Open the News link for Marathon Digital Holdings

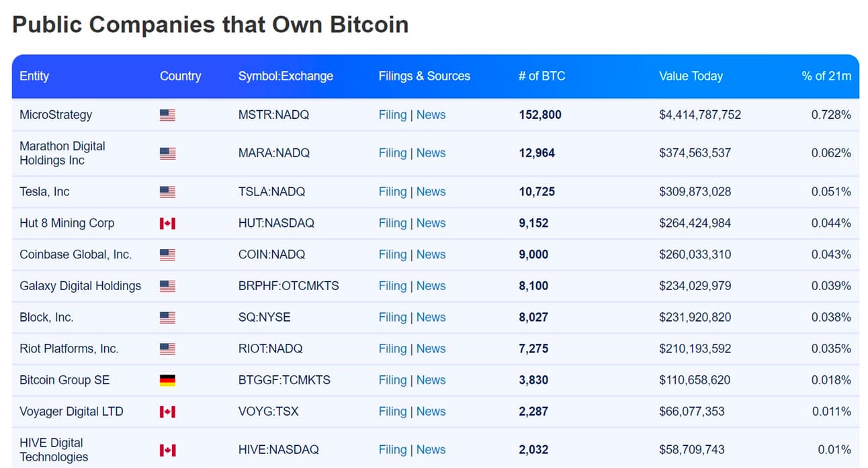tap(431, 153)
